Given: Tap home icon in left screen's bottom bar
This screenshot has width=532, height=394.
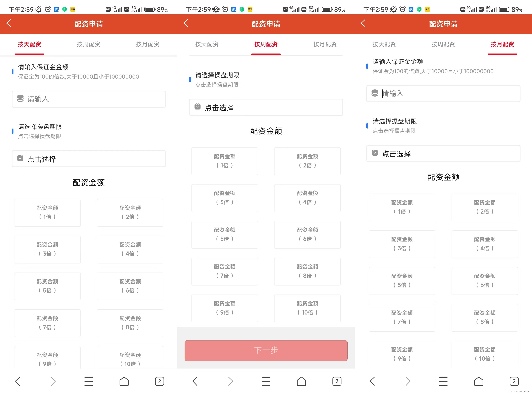Looking at the screenshot, I should click(124, 381).
